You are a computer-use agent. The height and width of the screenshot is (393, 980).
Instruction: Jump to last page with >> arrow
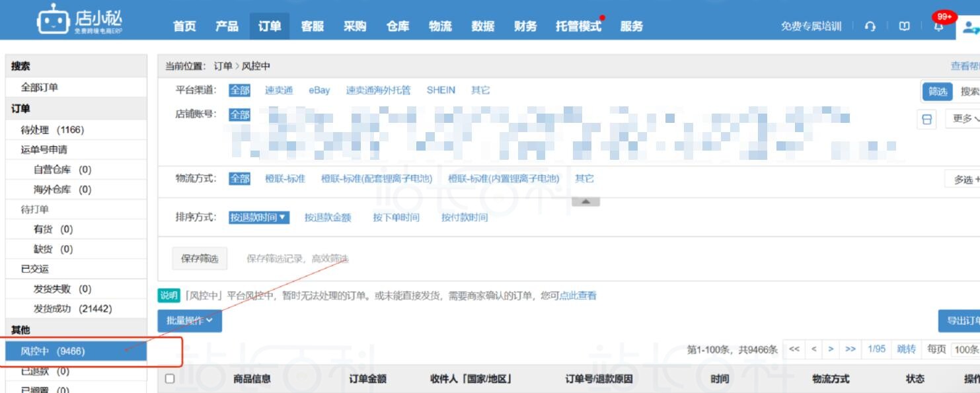click(x=850, y=349)
